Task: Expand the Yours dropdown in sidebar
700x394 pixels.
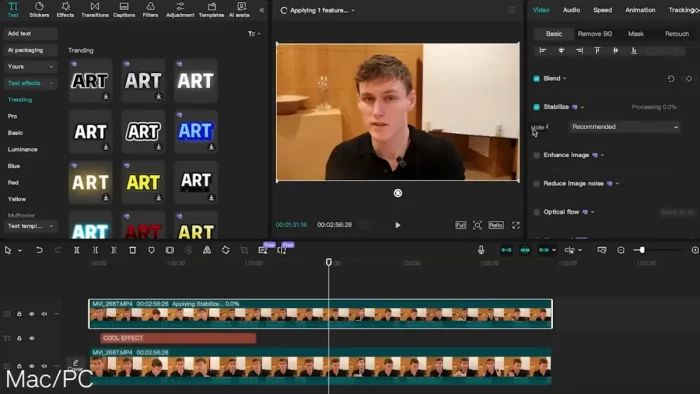Action: [x=30, y=66]
